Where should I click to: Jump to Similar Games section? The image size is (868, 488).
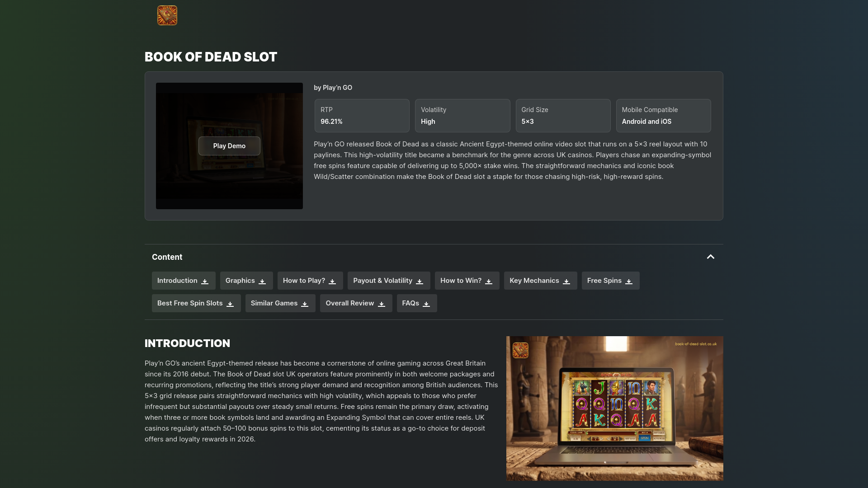pyautogui.click(x=280, y=303)
